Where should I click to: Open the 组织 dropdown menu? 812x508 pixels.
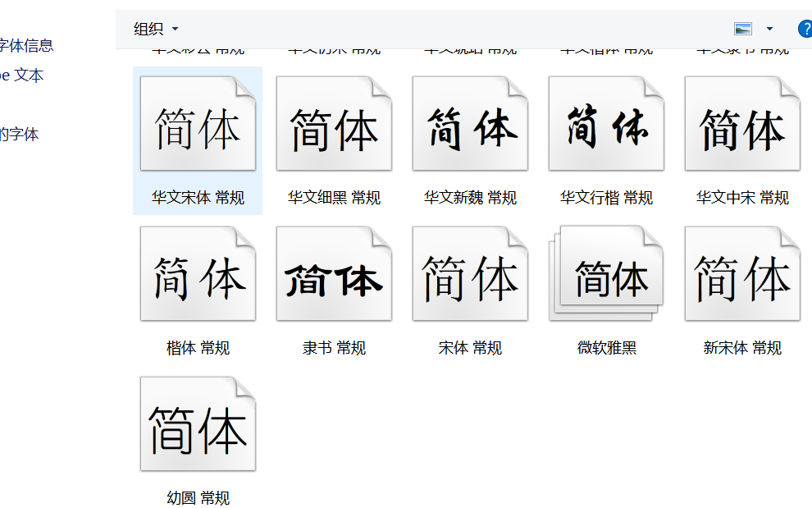pos(155,29)
